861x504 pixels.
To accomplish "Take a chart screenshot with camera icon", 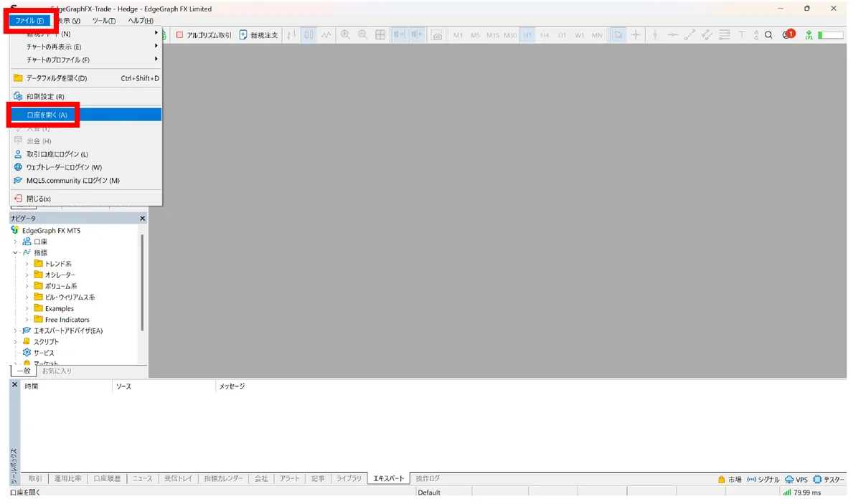I will coord(436,34).
